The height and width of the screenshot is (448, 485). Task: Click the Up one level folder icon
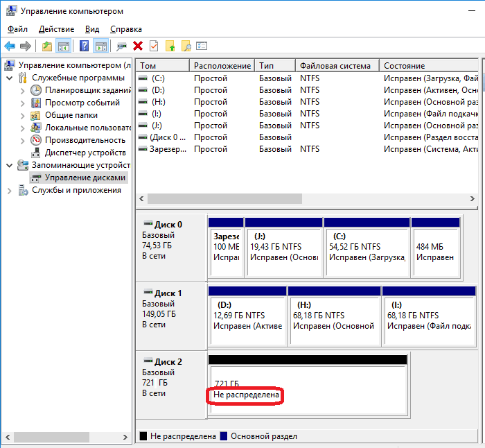pyautogui.click(x=47, y=46)
